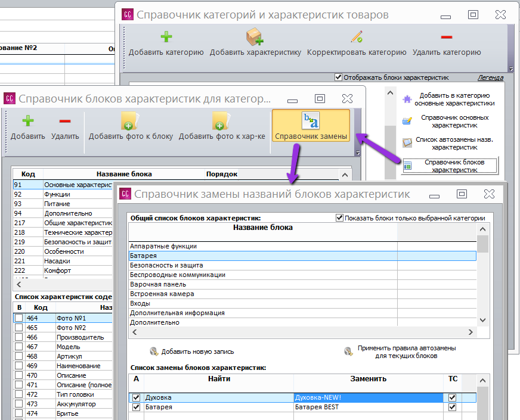Click the Add photo to characteristic folder icon

(x=221, y=121)
